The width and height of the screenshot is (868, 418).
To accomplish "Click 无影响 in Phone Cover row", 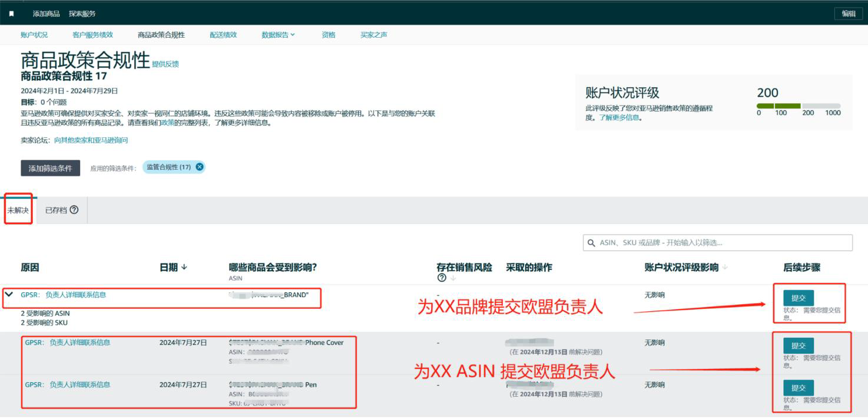I will pos(655,342).
